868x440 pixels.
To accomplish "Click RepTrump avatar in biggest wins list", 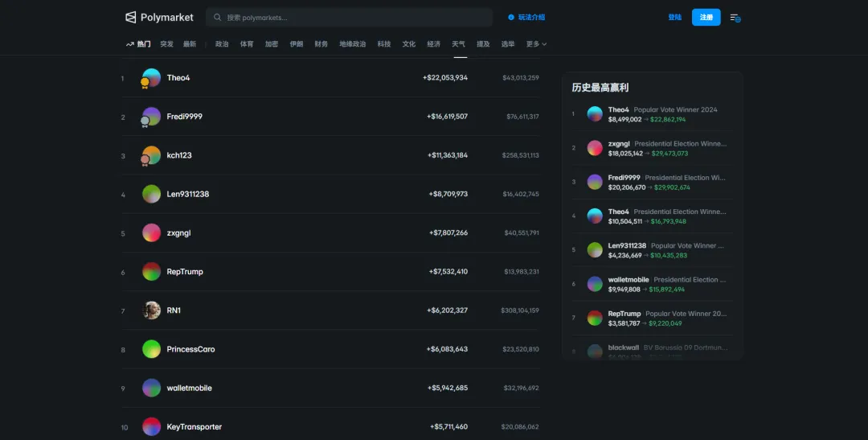I will pyautogui.click(x=595, y=318).
